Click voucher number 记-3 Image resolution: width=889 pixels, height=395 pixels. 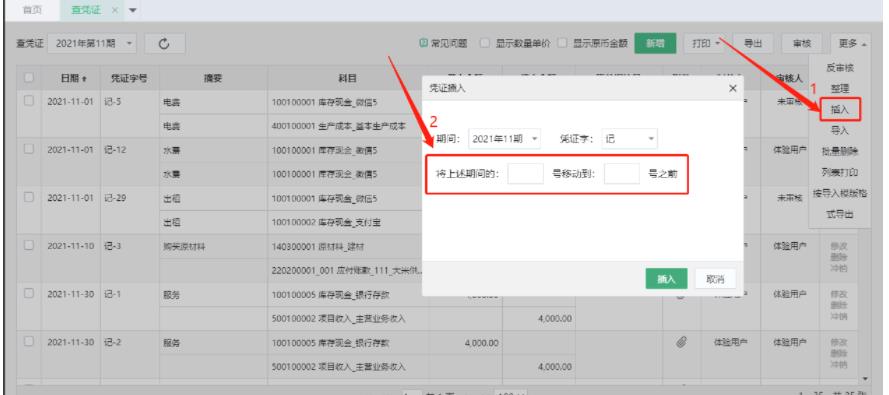113,247
